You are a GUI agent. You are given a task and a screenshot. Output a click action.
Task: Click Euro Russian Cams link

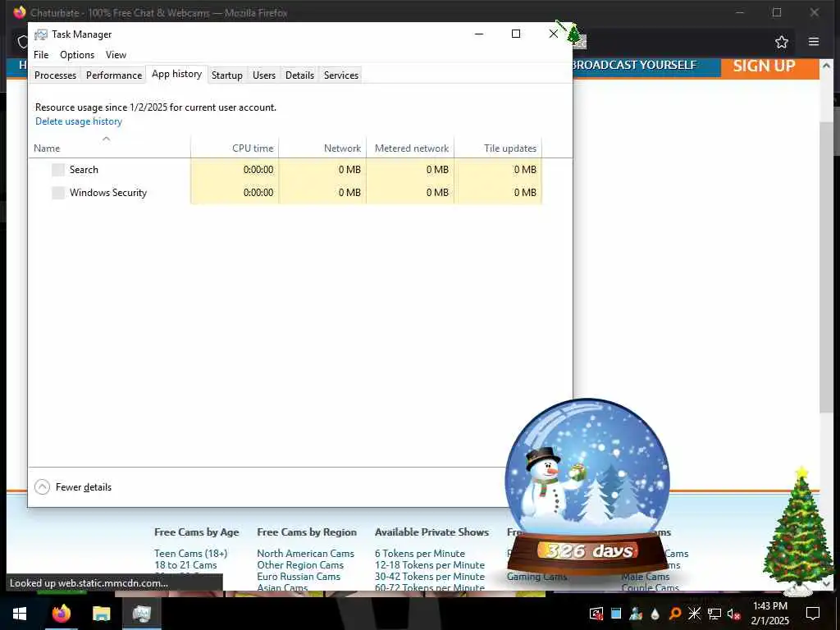[x=299, y=577]
